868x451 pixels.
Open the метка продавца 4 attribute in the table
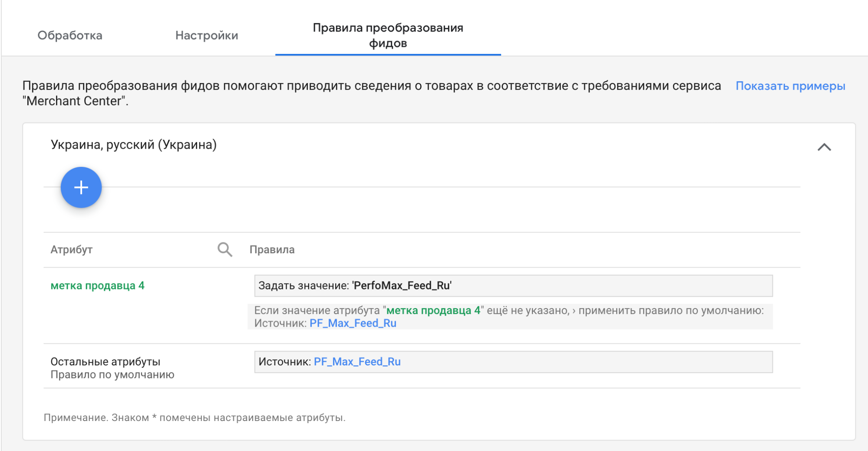coord(97,285)
